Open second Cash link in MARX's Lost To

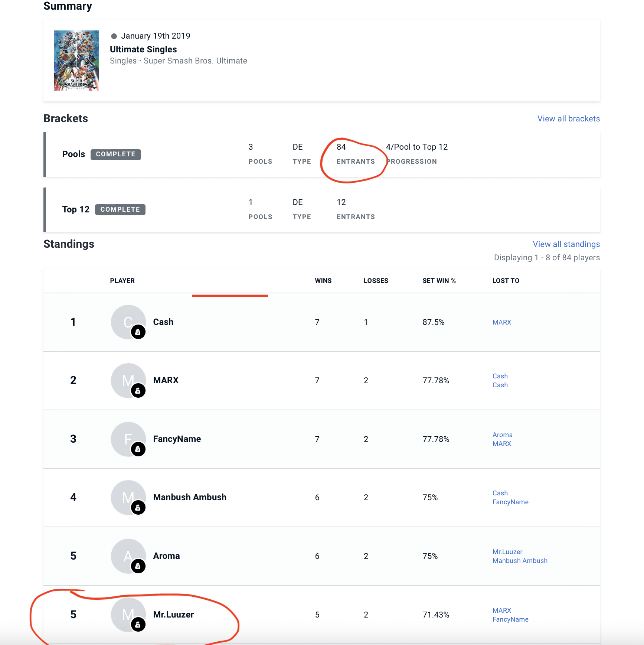500,385
